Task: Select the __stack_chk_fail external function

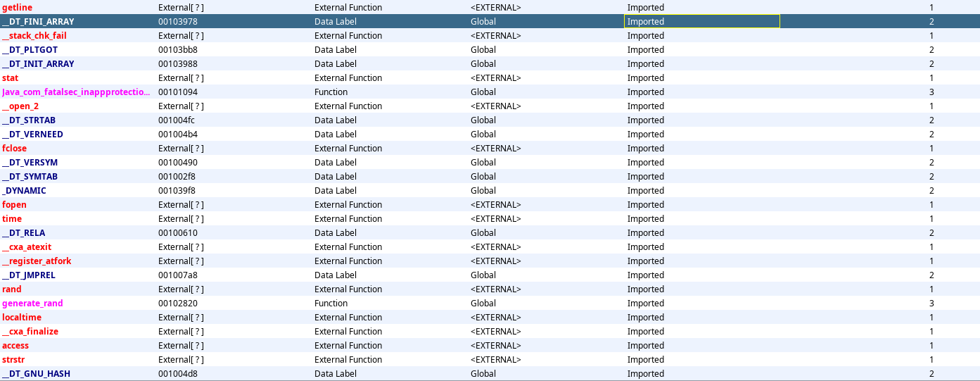Action: 34,36
